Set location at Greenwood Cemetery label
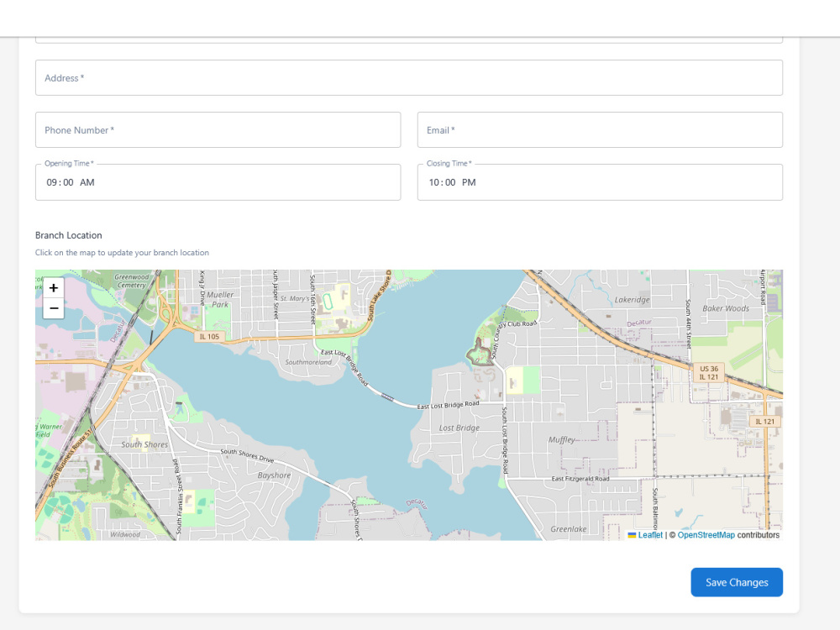The width and height of the screenshot is (840, 630). 131,281
